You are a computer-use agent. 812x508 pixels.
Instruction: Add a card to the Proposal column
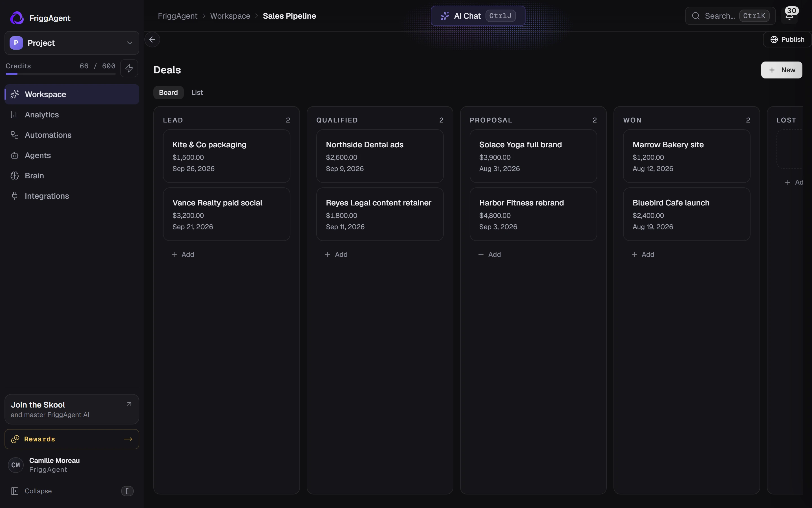coord(489,255)
